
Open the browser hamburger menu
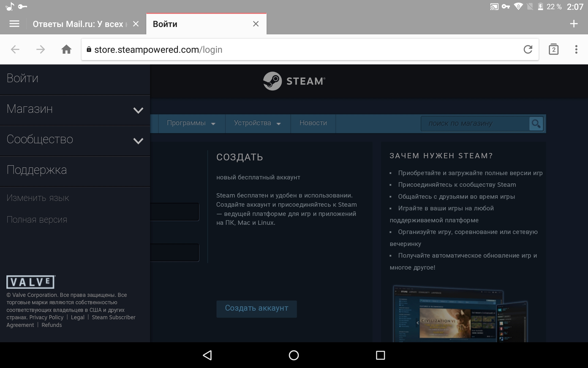(x=14, y=24)
